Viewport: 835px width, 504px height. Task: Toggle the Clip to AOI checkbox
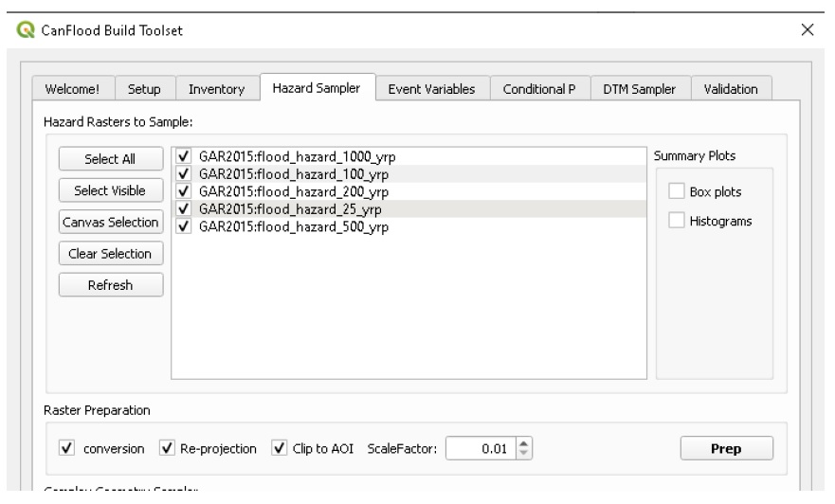point(280,448)
